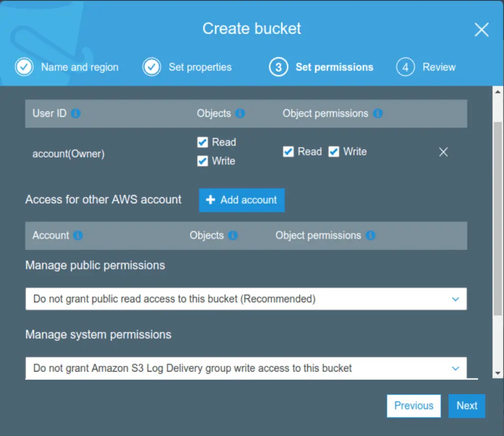Screen dimensions: 504x436
Task: Click the Manage system permissions heading
Action: pyautogui.click(x=98, y=335)
